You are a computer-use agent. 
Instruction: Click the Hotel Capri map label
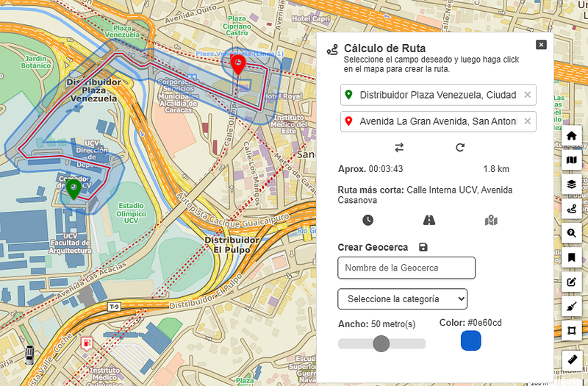coord(311,19)
